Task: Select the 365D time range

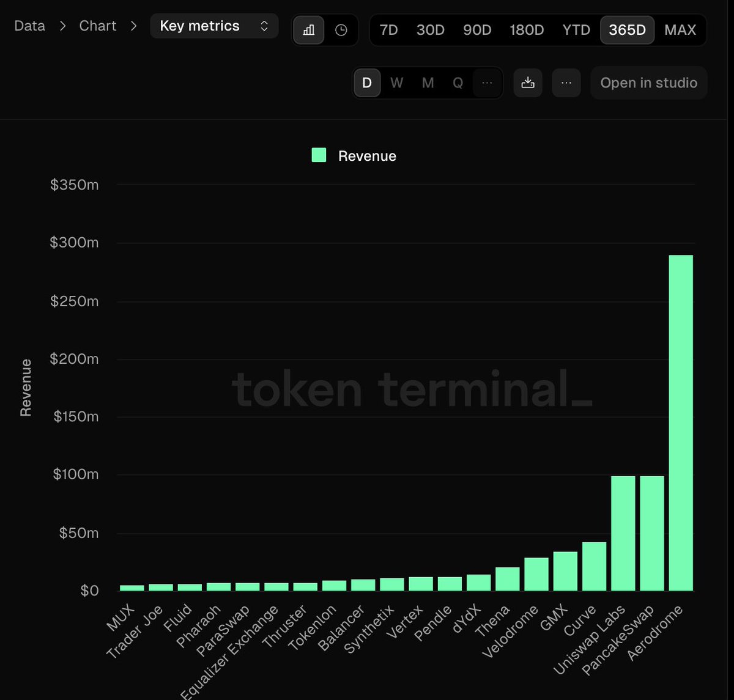Action: (x=628, y=29)
